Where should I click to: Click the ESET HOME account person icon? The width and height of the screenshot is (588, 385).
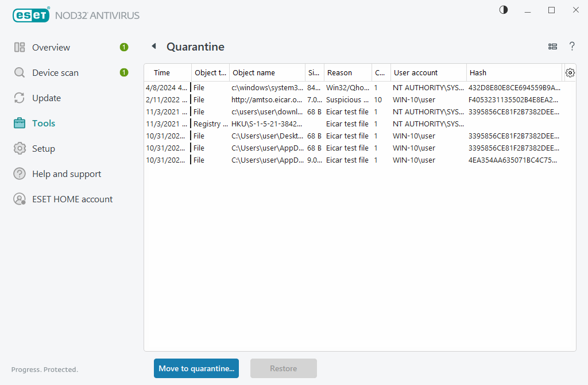coord(20,199)
